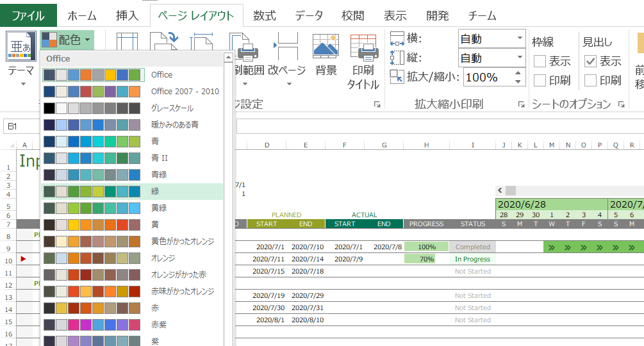The width and height of the screenshot is (644, 346).
Task: Click the 印刷タイトル print titles icon
Action: click(x=363, y=47)
